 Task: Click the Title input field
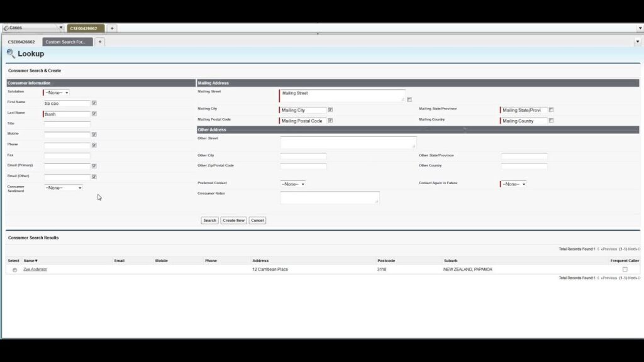[67, 124]
